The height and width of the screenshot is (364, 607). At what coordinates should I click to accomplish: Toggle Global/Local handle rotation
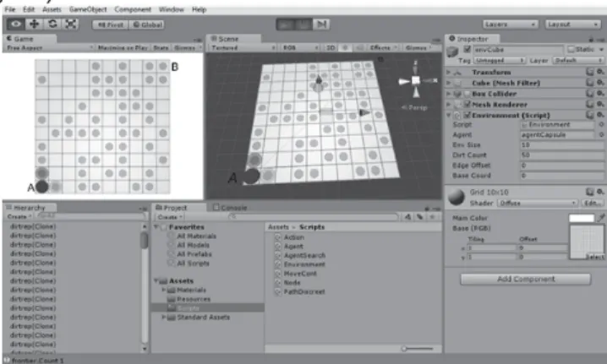tap(147, 24)
